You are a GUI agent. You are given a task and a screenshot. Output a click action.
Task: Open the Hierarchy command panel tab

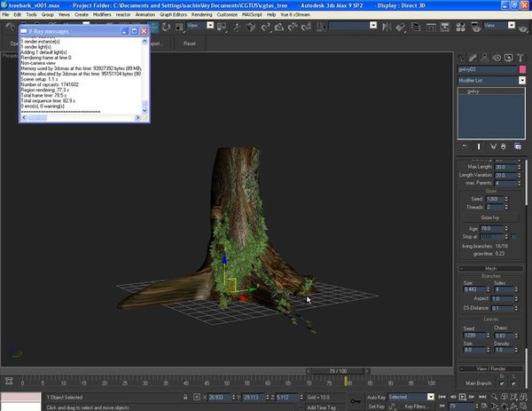click(x=485, y=57)
